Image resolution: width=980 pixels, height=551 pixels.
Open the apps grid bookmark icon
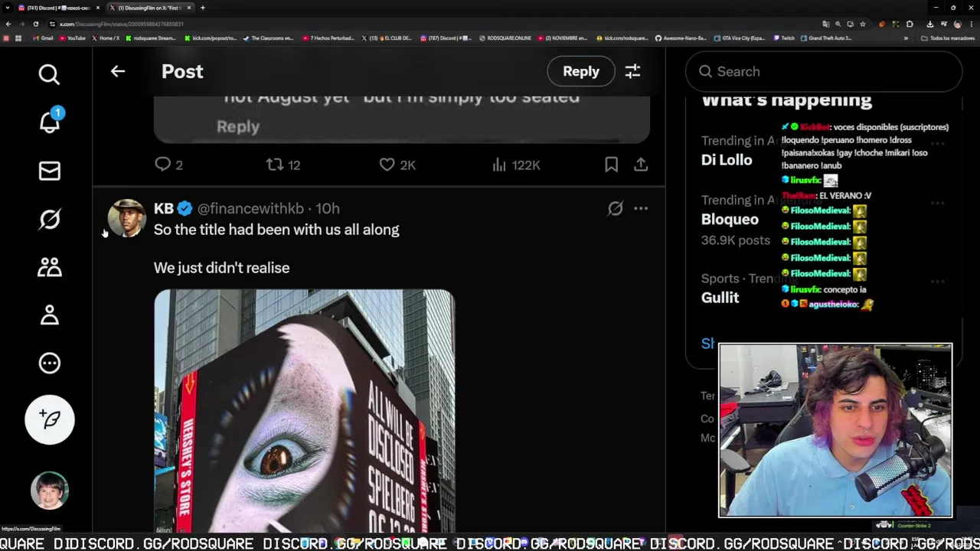tap(18, 38)
